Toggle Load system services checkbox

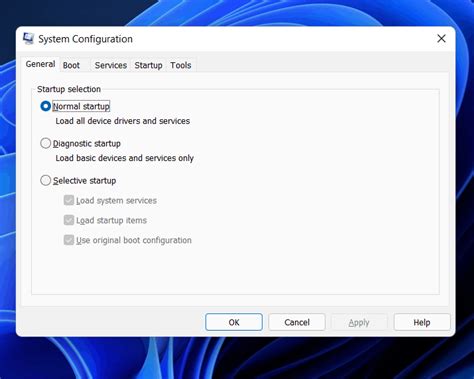tap(69, 200)
